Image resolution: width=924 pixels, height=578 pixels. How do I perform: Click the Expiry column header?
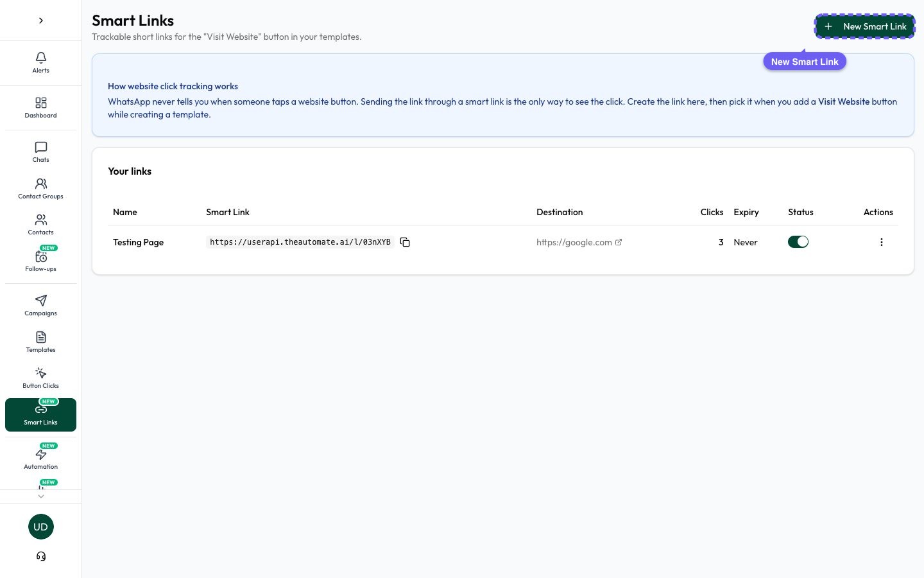(x=746, y=212)
